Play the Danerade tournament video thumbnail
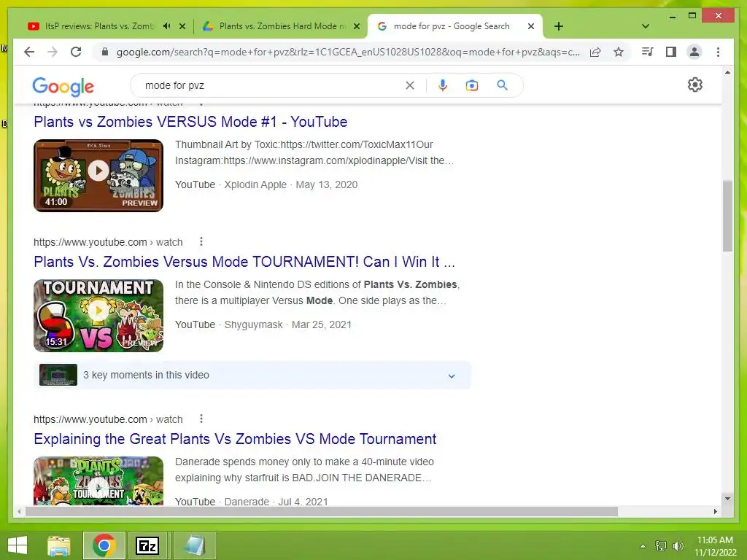 pos(98,481)
